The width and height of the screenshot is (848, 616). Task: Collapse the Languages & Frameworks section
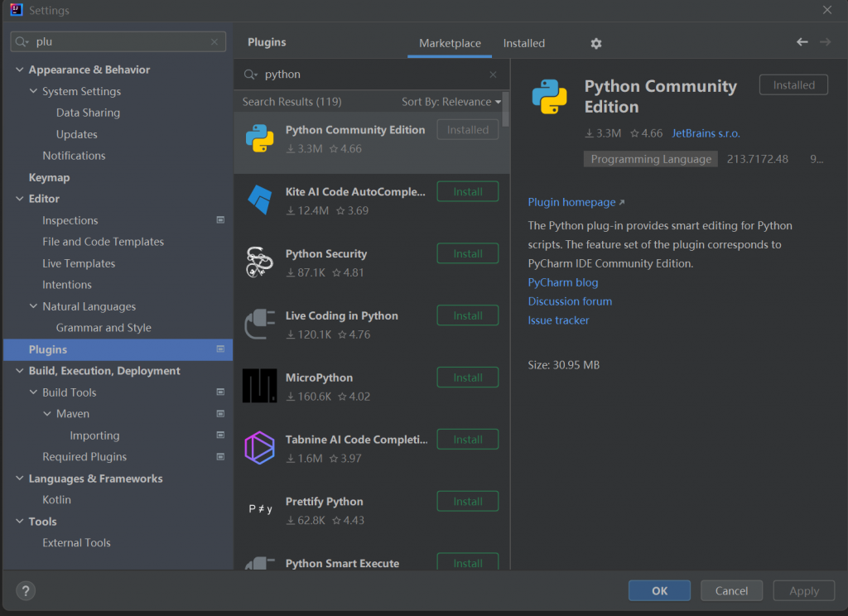coord(20,478)
